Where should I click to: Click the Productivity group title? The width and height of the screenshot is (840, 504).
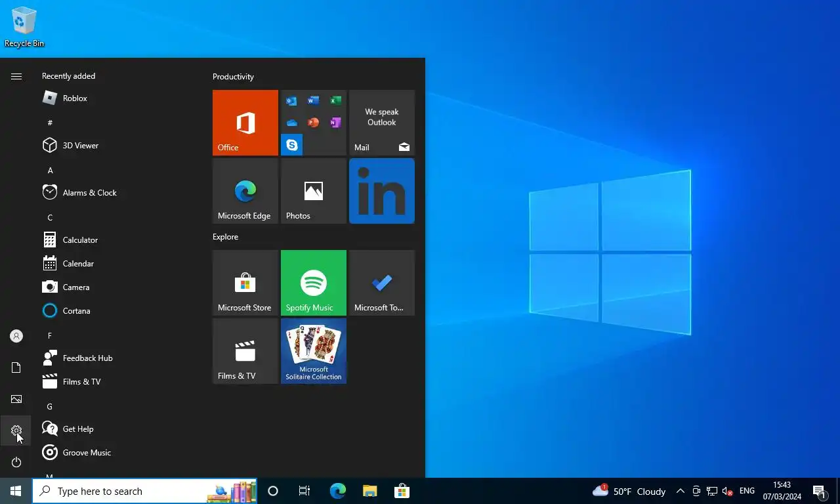(x=233, y=77)
